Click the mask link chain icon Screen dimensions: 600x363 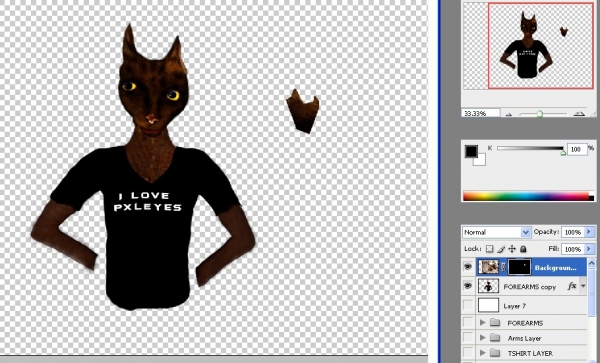pos(504,267)
